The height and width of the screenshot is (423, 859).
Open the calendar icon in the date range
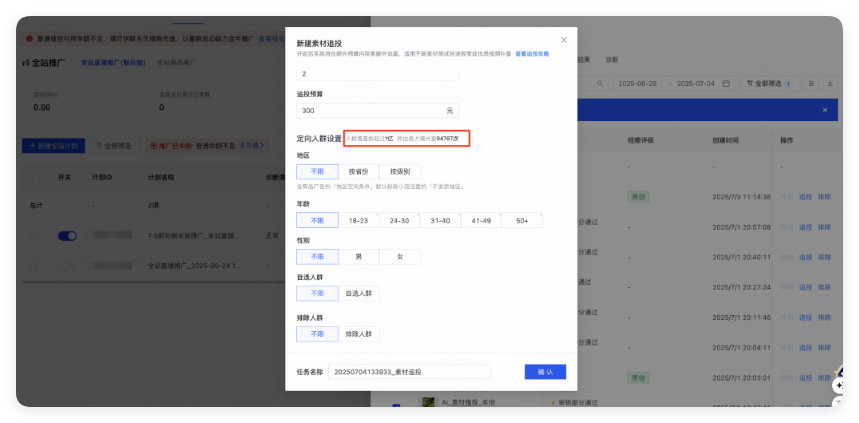pos(726,83)
